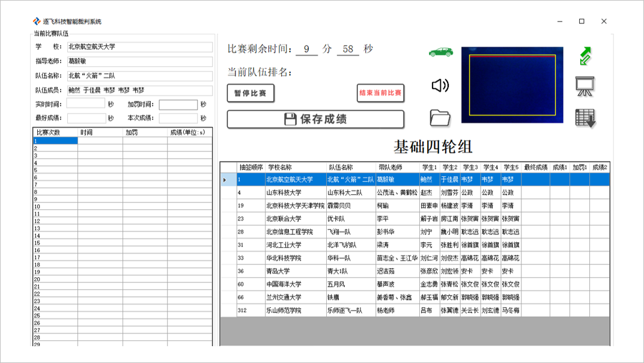Click the 学生1 column header
The height and width of the screenshot is (363, 644).
pos(430,167)
